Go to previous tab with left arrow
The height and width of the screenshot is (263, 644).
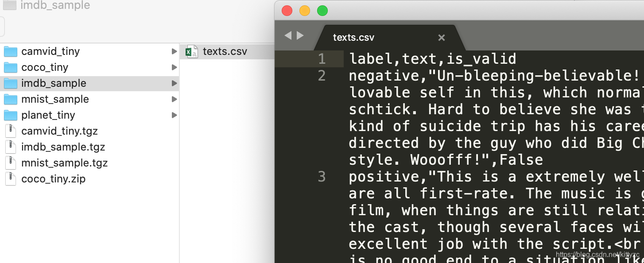pos(288,35)
